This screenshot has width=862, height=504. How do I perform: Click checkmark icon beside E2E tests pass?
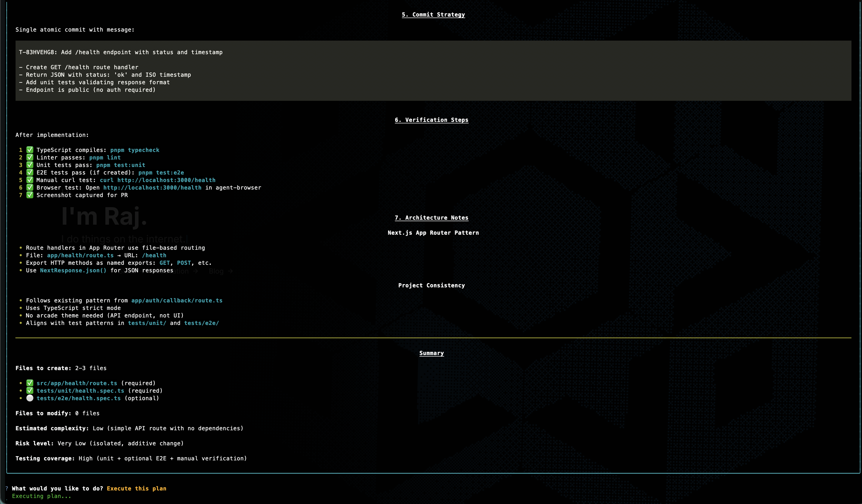[x=30, y=172]
